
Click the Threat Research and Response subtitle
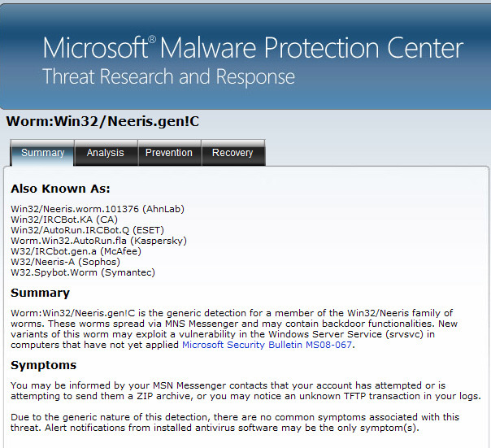click(x=169, y=76)
